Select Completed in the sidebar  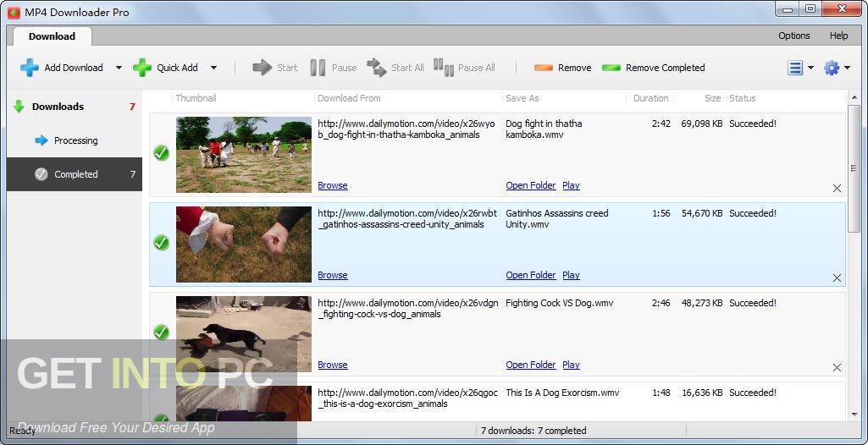tap(75, 174)
